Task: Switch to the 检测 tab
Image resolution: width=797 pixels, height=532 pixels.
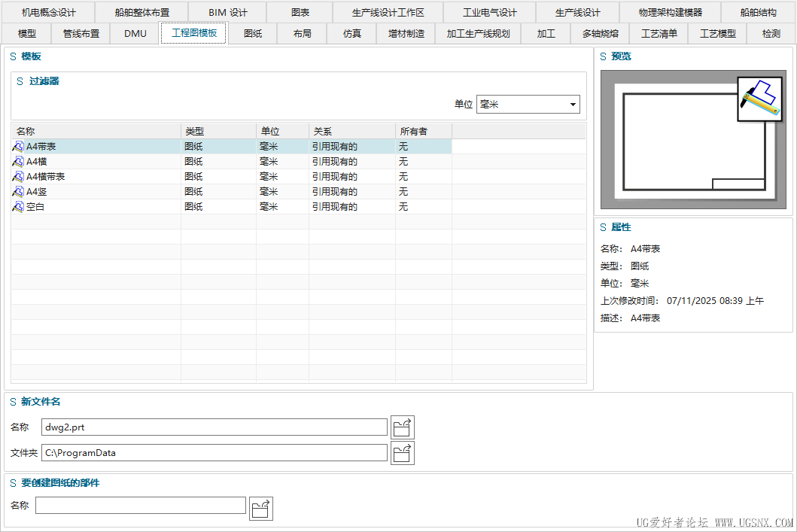Action: pos(771,34)
